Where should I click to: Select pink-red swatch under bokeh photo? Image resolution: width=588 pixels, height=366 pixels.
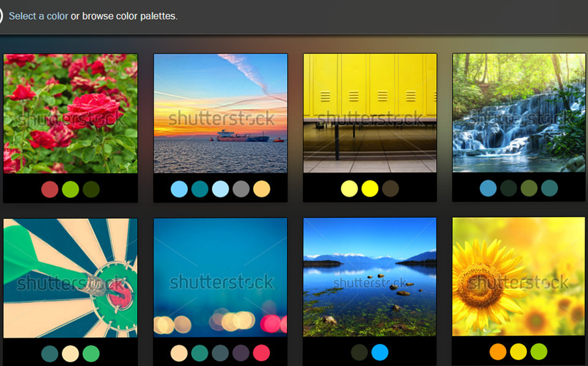pos(262,353)
